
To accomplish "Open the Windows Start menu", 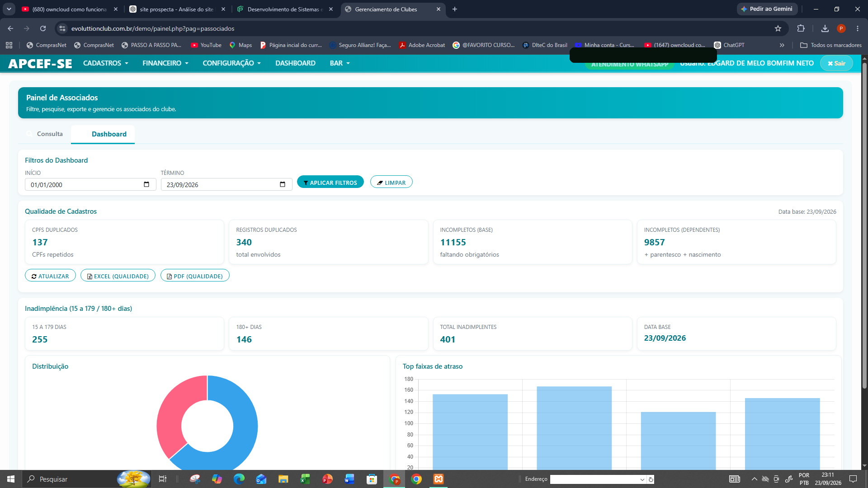I will pos(11,479).
